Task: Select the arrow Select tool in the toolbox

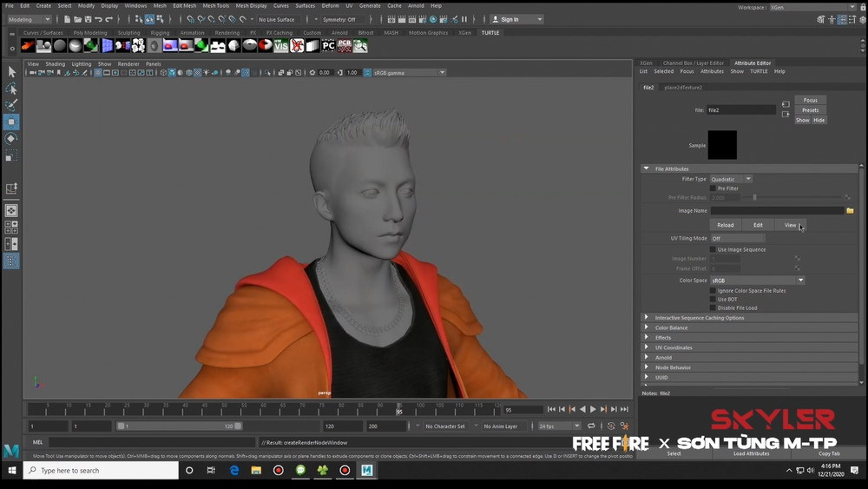Action: [11, 72]
